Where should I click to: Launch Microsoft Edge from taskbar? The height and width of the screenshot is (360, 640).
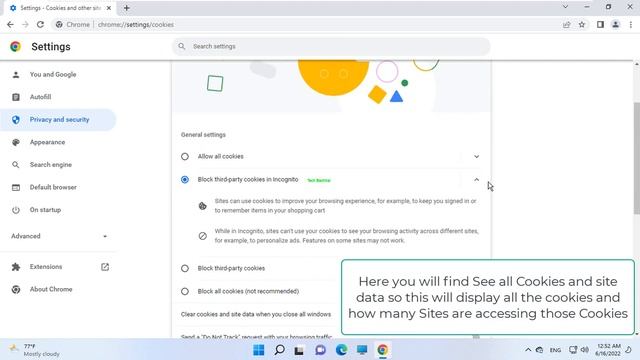pyautogui.click(x=341, y=350)
